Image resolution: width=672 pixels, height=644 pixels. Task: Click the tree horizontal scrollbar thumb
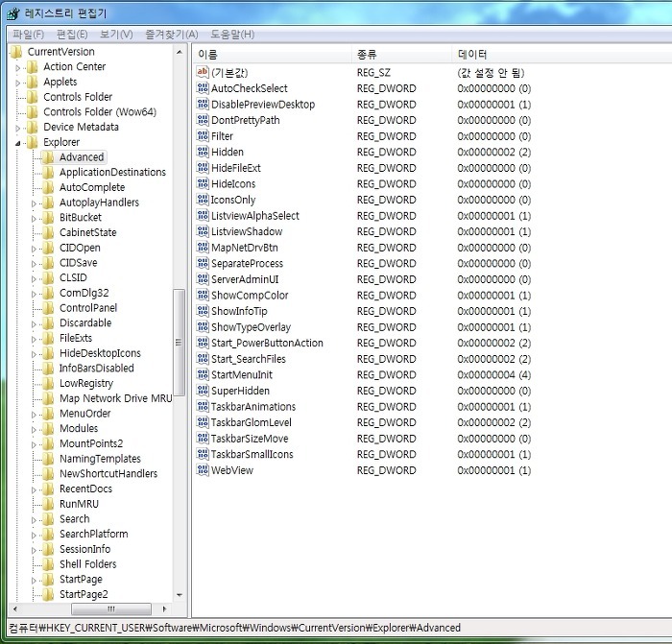pos(111,608)
